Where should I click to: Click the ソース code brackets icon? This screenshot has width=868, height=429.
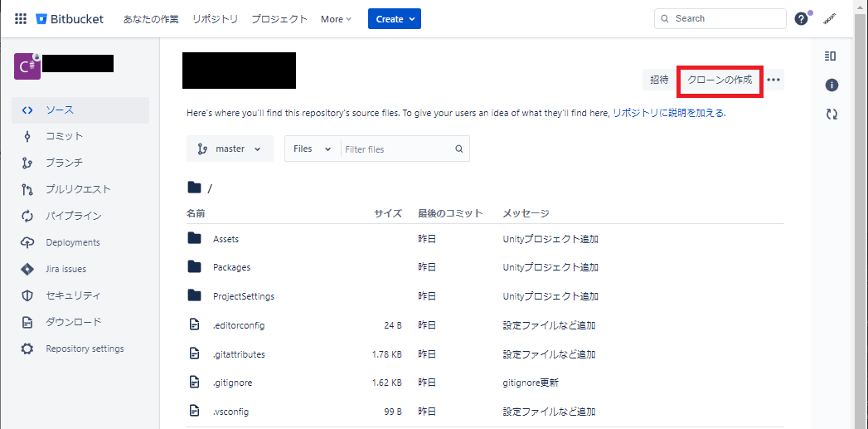point(27,110)
